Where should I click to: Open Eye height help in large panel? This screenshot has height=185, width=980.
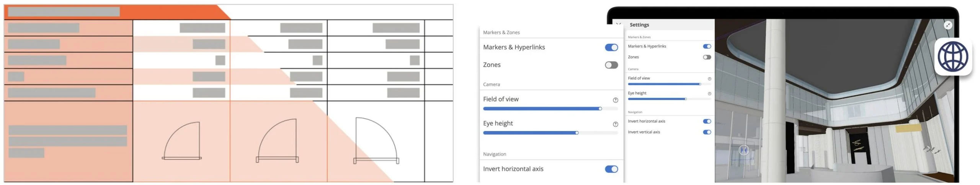[616, 124]
